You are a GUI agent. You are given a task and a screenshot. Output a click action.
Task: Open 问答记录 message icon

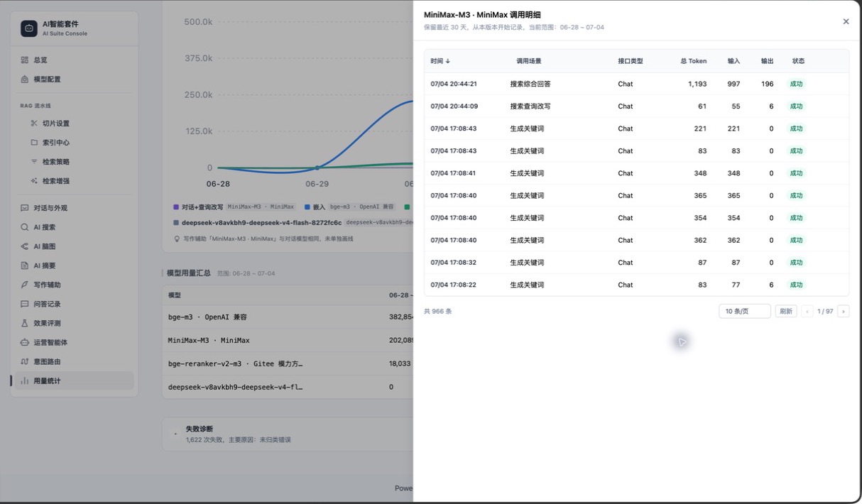tap(25, 304)
